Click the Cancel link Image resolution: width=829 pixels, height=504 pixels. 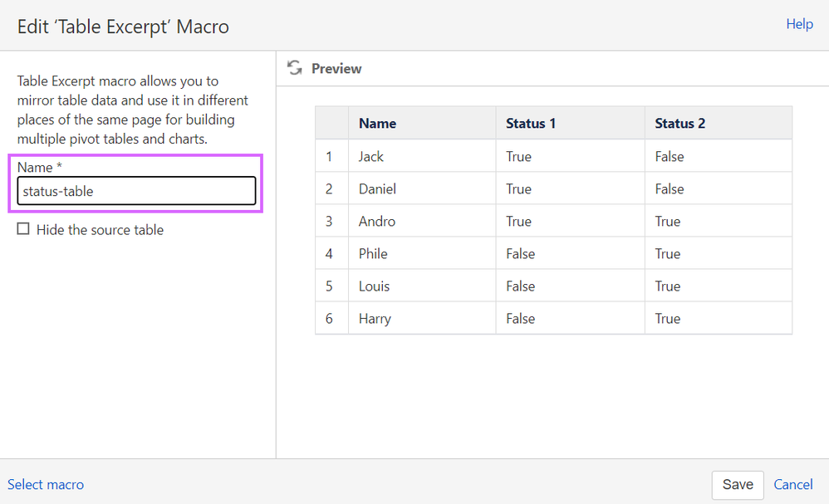click(x=792, y=484)
